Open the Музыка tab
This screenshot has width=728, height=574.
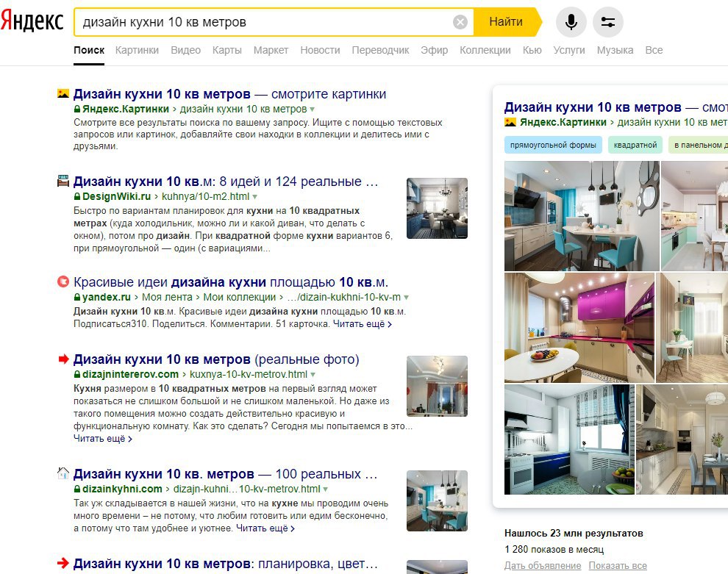pyautogui.click(x=615, y=50)
